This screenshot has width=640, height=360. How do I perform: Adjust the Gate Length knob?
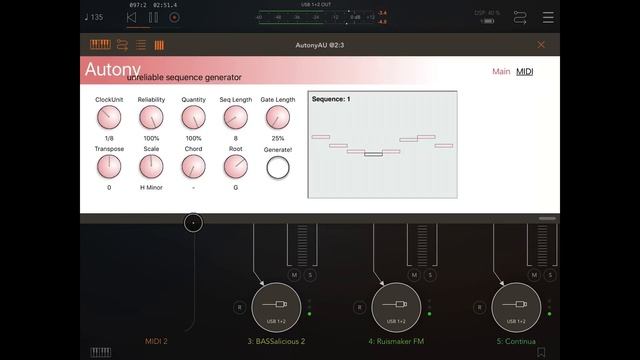click(x=278, y=117)
